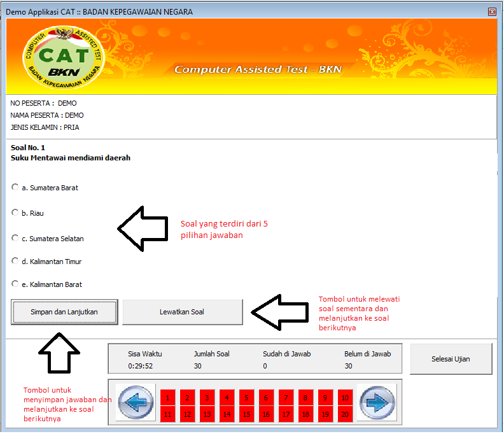Click the Sisa Waktu label
Image resolution: width=504 pixels, height=434 pixels.
145,354
